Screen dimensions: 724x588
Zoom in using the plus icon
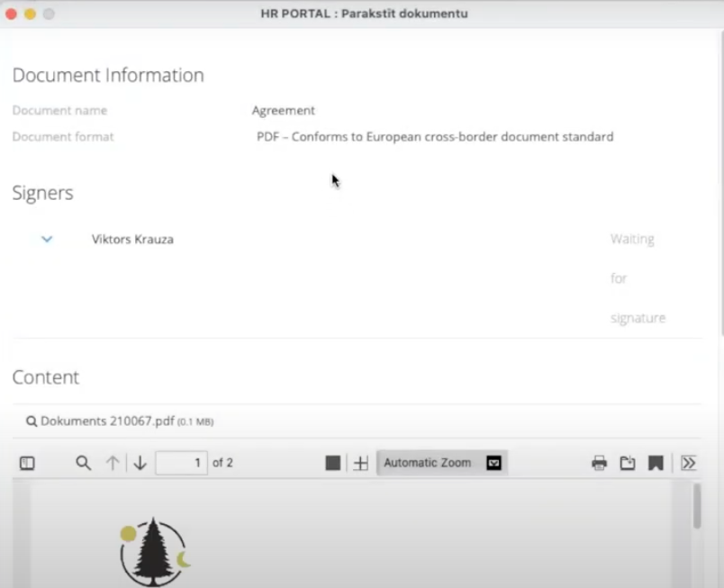[x=361, y=463]
